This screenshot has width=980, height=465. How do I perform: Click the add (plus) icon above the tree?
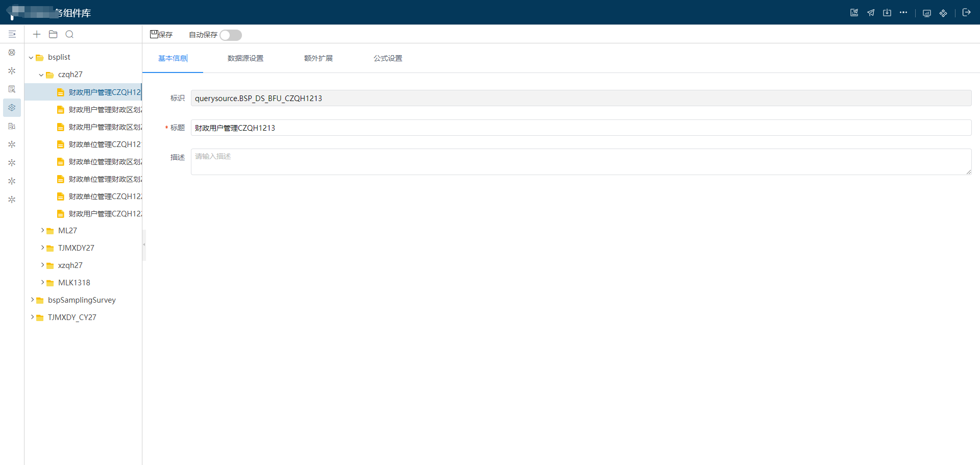point(37,34)
